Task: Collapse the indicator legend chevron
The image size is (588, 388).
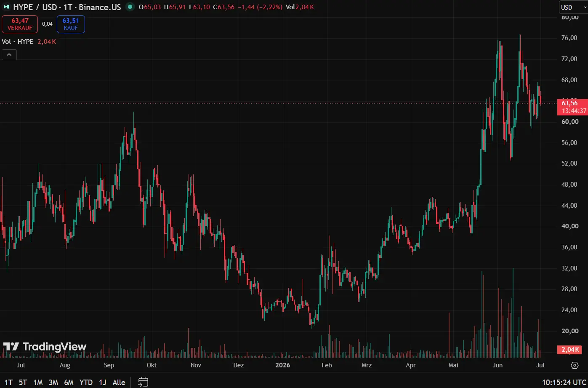Action: pyautogui.click(x=9, y=54)
